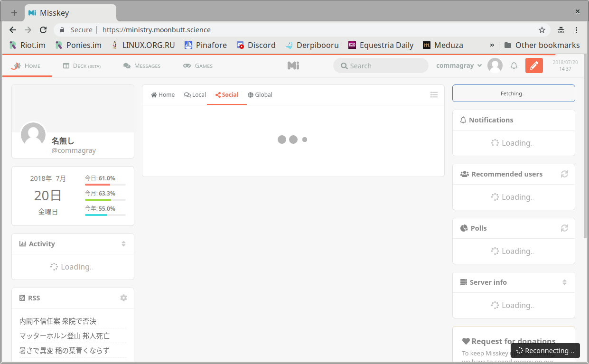Open the RSS headline 内閣不信任案 衆院で否決

pos(58,321)
